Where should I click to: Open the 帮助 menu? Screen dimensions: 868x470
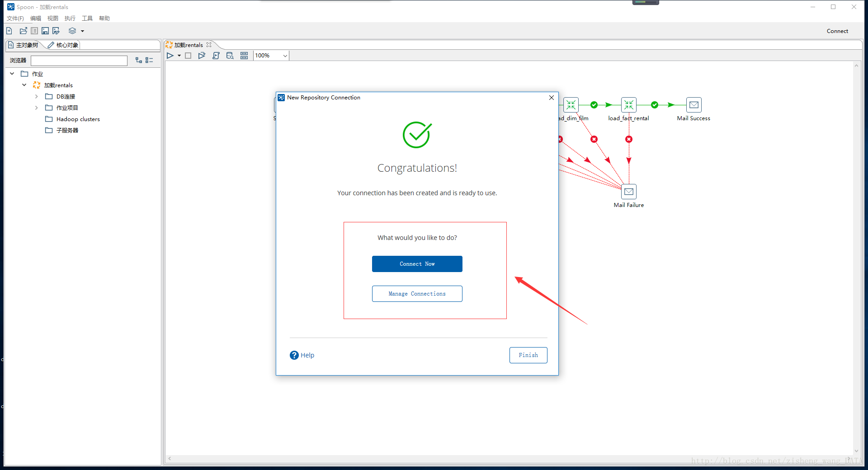coord(104,18)
